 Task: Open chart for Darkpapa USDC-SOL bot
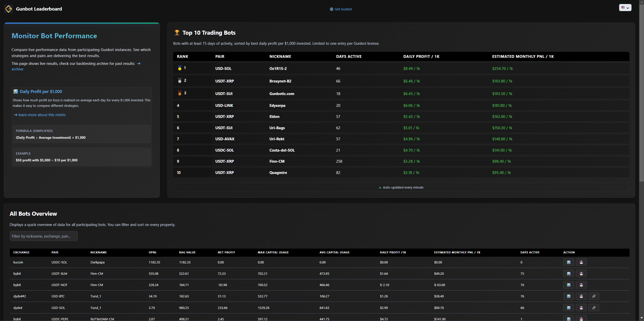coord(569,262)
